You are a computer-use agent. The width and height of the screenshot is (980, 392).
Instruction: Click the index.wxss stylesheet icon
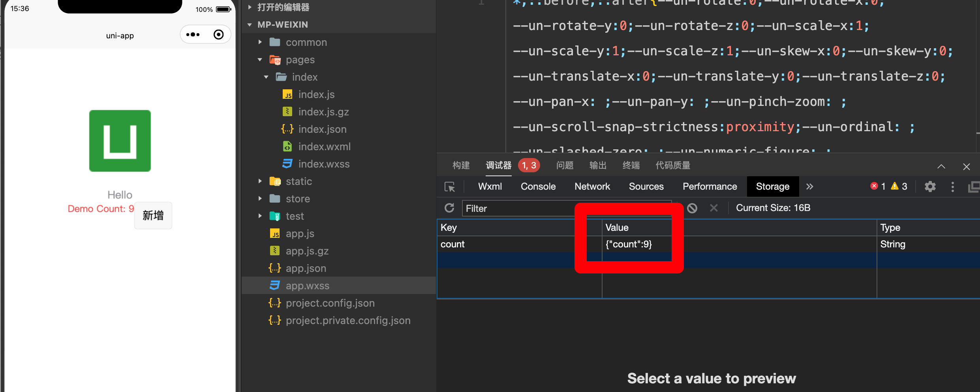287,164
